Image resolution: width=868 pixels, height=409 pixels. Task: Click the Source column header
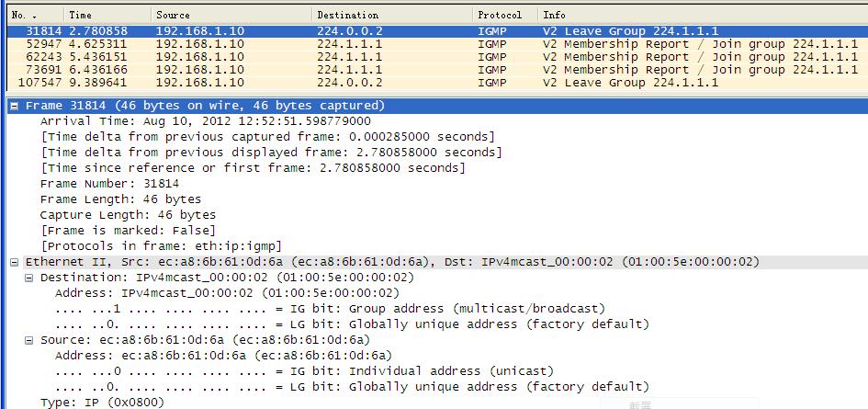[x=230, y=15]
